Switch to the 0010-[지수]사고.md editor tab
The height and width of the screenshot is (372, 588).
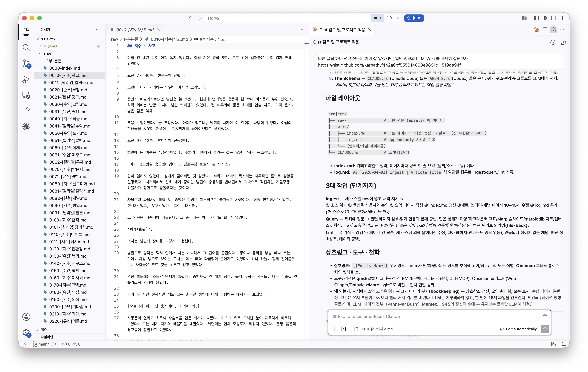(135, 30)
